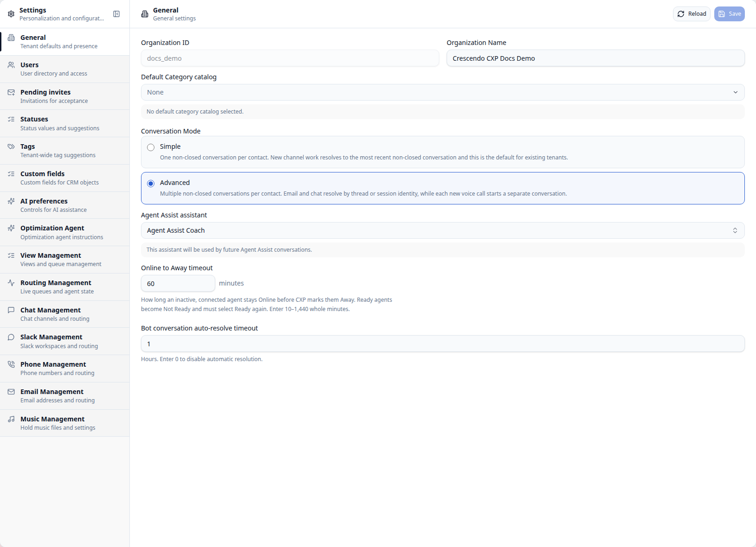Click the Slack Management bubble icon
Screen dimensions: 756x547
click(x=11, y=337)
